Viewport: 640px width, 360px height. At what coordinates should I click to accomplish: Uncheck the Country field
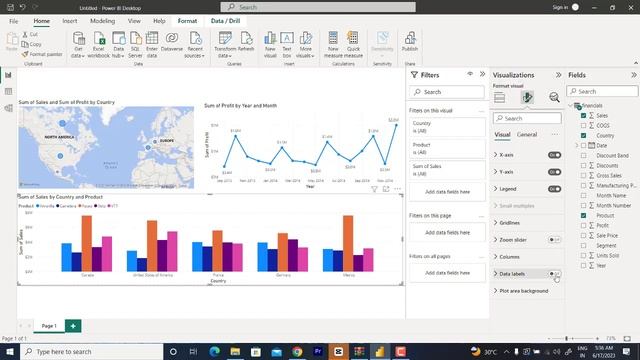click(x=583, y=136)
